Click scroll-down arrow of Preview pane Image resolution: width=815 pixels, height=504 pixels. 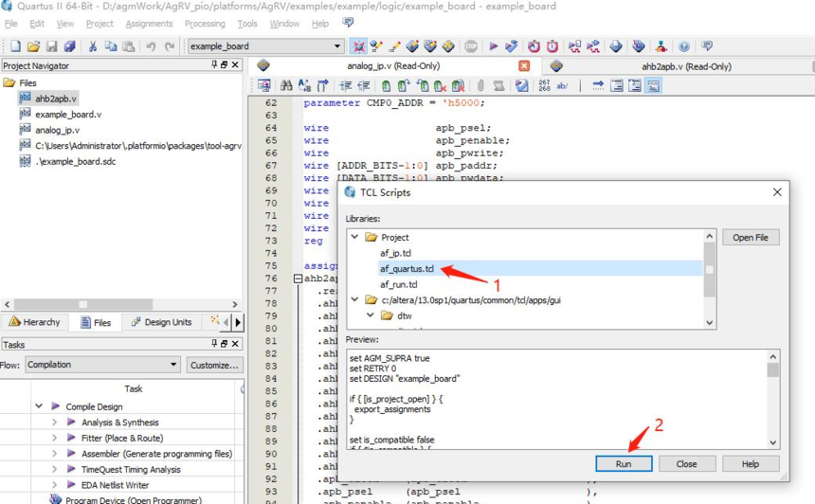point(773,442)
